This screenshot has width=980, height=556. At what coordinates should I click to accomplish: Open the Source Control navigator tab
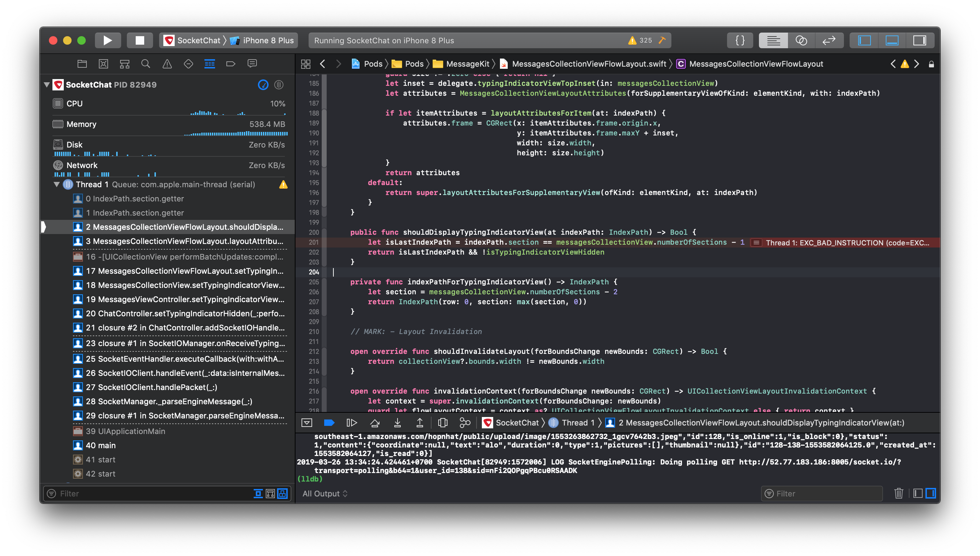pyautogui.click(x=103, y=63)
